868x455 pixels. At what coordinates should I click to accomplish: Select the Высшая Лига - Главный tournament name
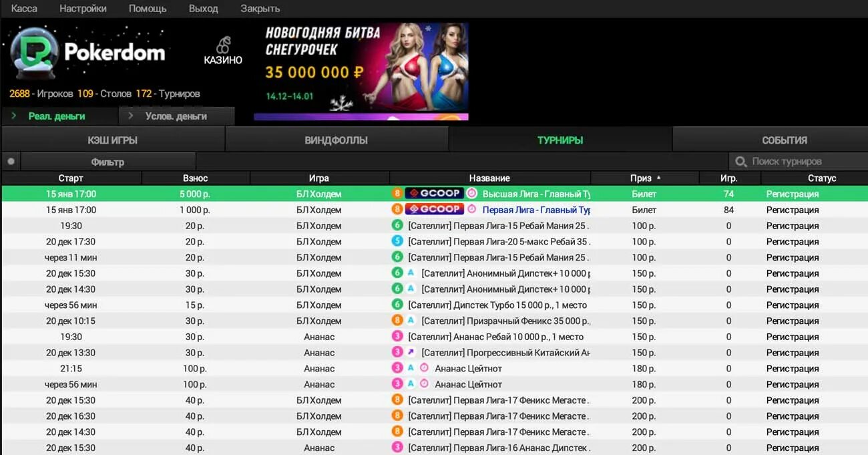click(x=536, y=194)
